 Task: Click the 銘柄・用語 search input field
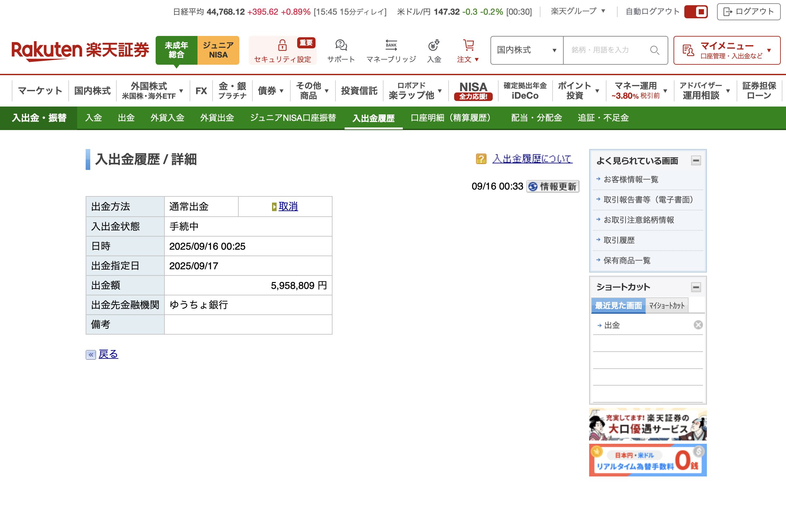[x=606, y=50]
